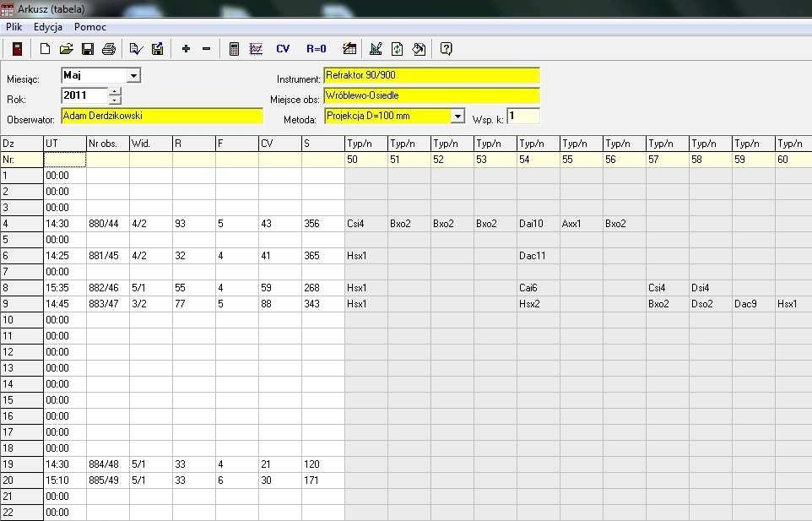
Task: Open the chart graph icon
Action: click(x=256, y=49)
